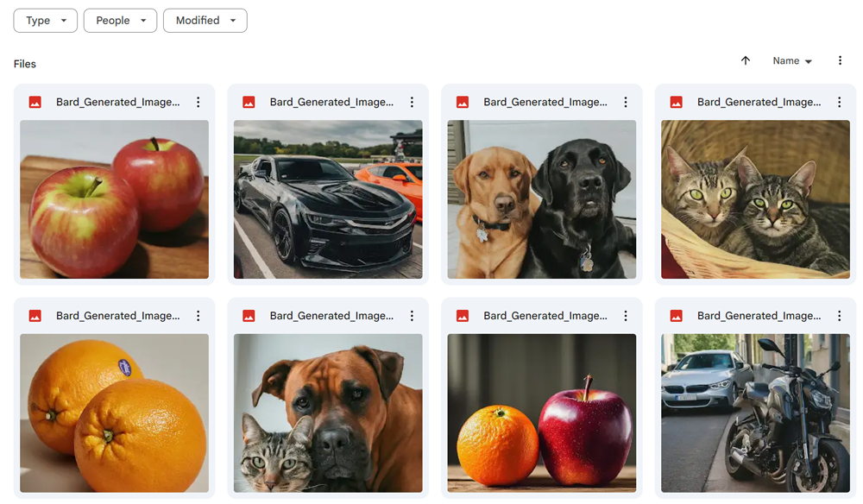The width and height of the screenshot is (863, 504).
Task: Open more options on the two oranges card
Action: [198, 315]
